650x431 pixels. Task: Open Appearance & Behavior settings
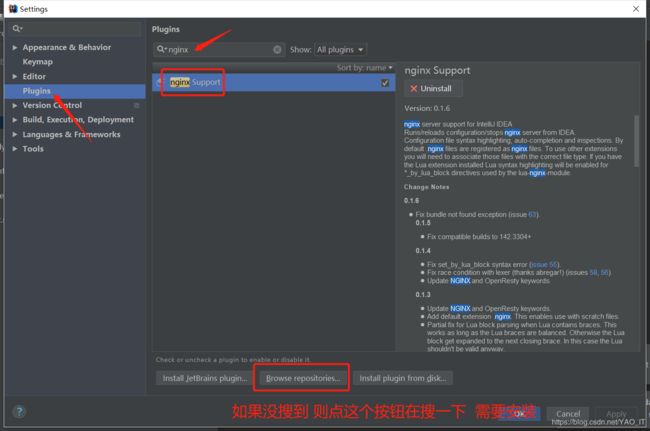tap(67, 47)
